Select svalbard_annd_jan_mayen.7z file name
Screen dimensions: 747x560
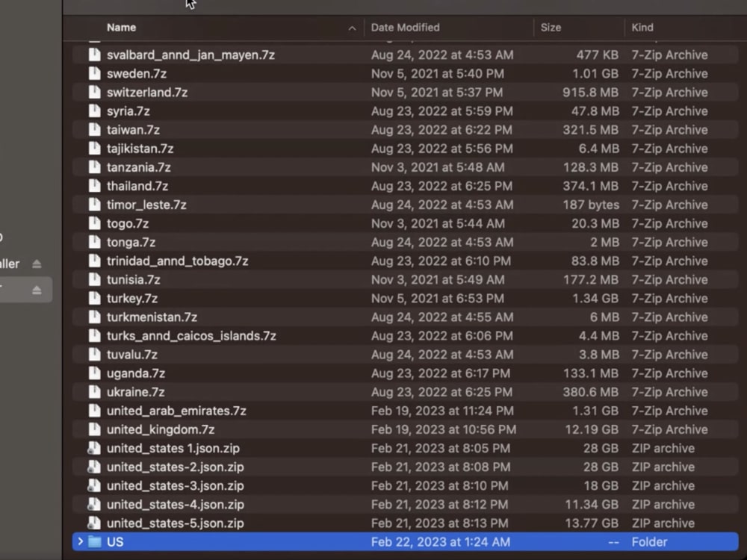tap(190, 55)
